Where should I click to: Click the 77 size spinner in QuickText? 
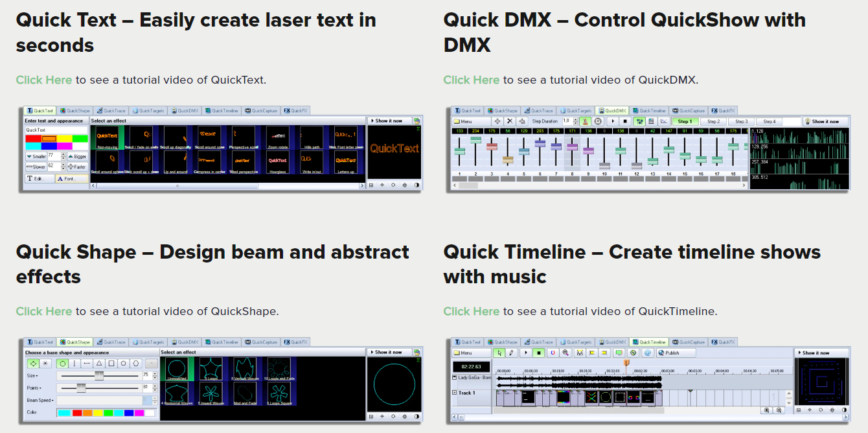63,156
